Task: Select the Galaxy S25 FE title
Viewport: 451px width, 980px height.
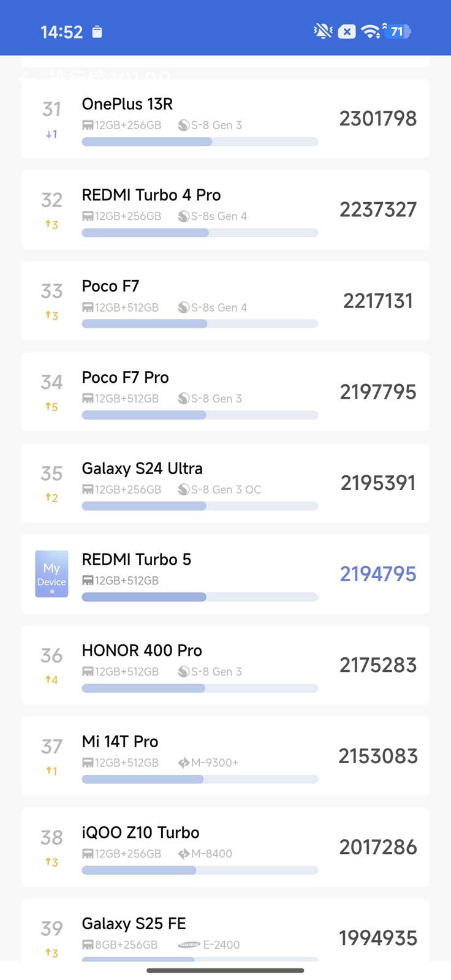Action: pyautogui.click(x=134, y=924)
